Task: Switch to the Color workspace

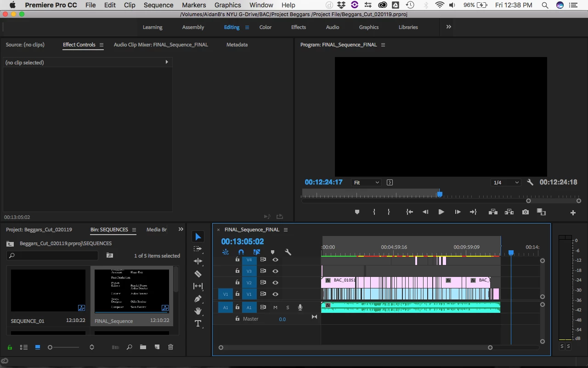Action: click(266, 27)
